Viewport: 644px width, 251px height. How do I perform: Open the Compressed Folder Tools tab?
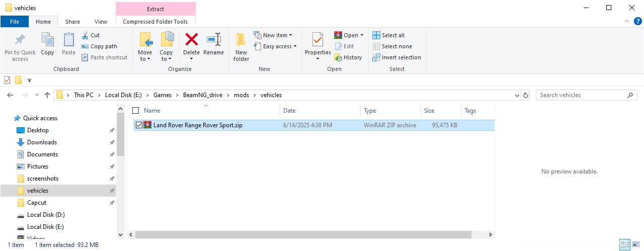coord(155,22)
